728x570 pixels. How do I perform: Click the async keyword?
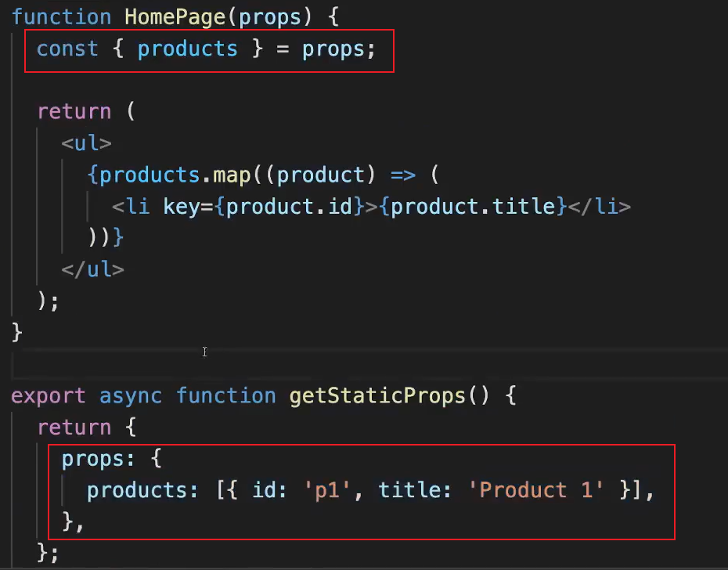tap(131, 395)
